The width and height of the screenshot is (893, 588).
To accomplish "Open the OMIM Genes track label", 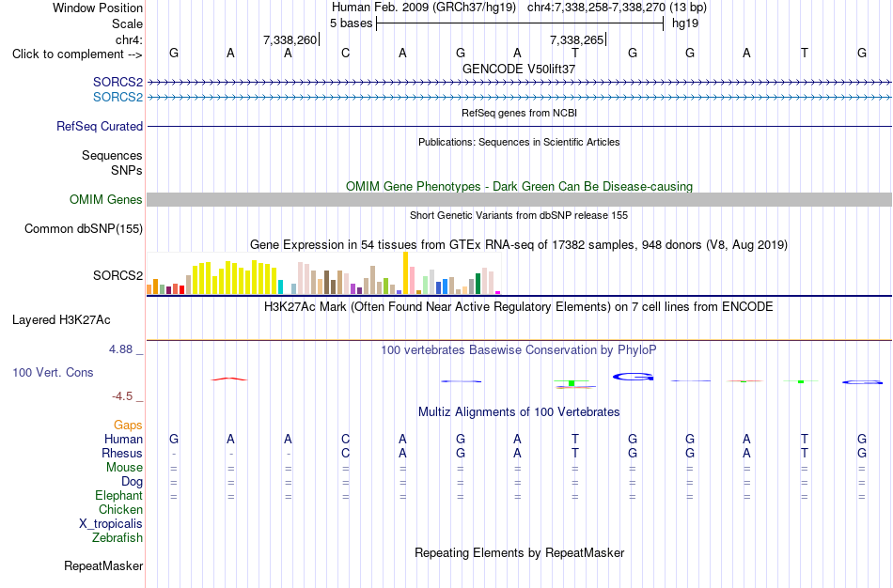I will click(105, 200).
